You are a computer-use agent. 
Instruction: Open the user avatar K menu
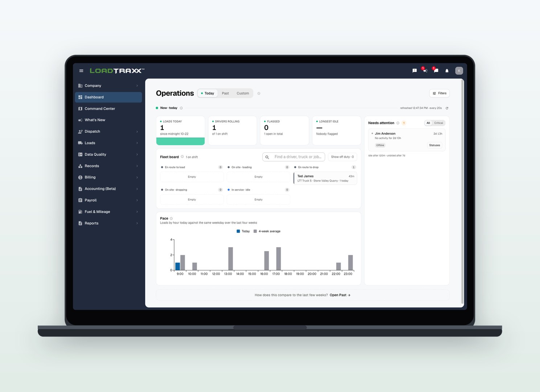pos(459,71)
